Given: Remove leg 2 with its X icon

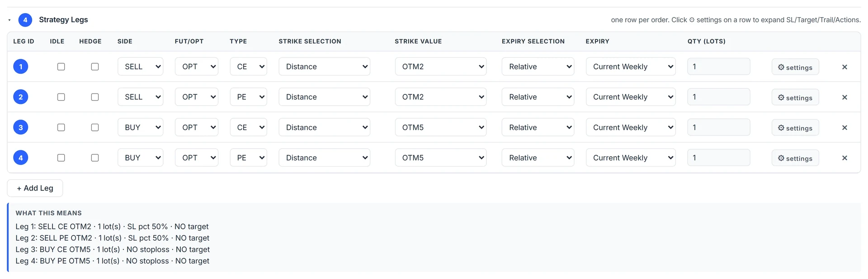Looking at the screenshot, I should (844, 97).
